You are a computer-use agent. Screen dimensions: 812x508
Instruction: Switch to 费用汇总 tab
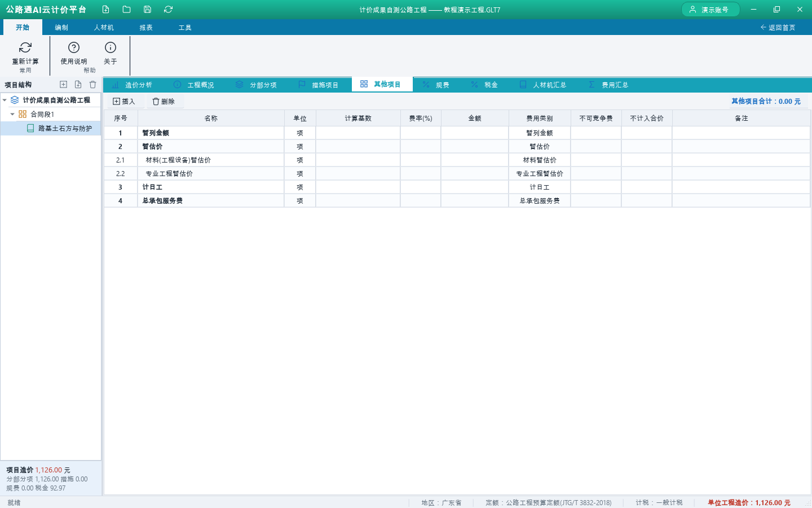click(609, 85)
